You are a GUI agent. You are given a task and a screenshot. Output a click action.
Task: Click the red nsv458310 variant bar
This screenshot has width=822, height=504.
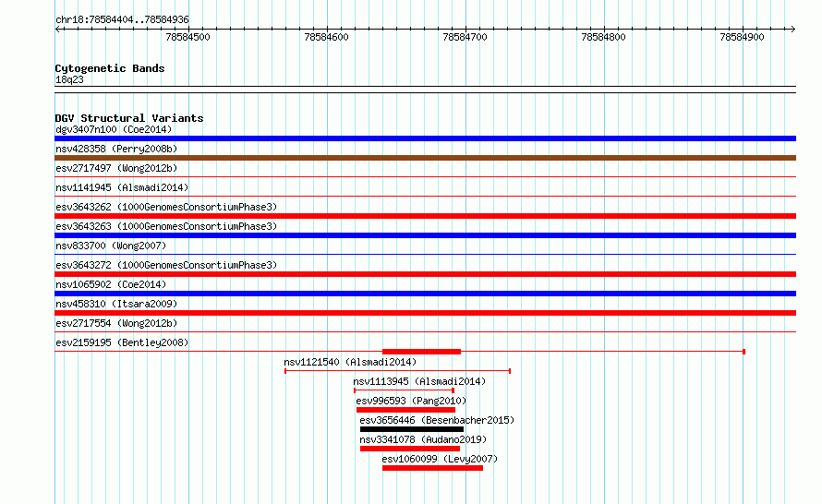425,313
